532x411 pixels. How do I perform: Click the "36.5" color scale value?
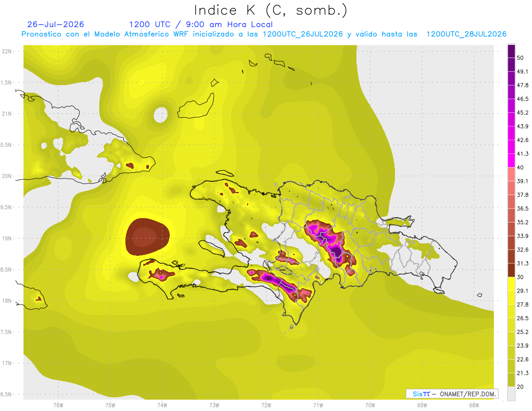click(523, 208)
